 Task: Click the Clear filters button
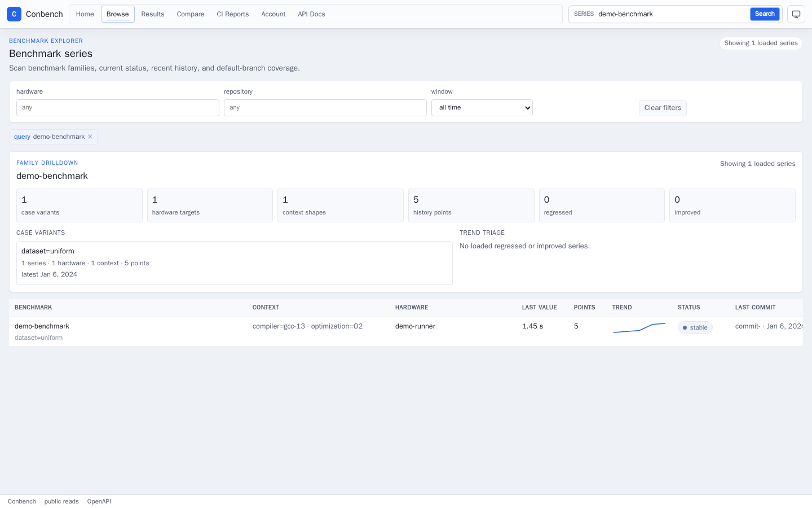(x=663, y=108)
